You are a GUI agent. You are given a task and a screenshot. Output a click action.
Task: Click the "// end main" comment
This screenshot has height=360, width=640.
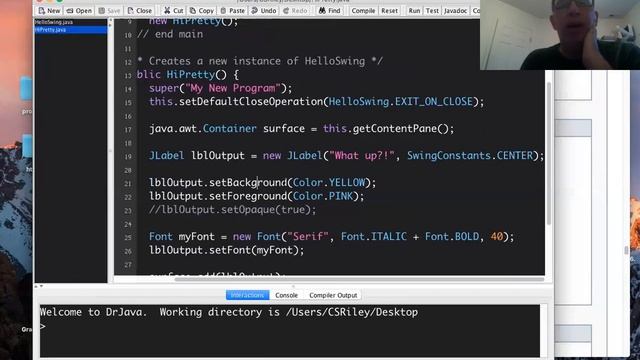[x=170, y=34]
